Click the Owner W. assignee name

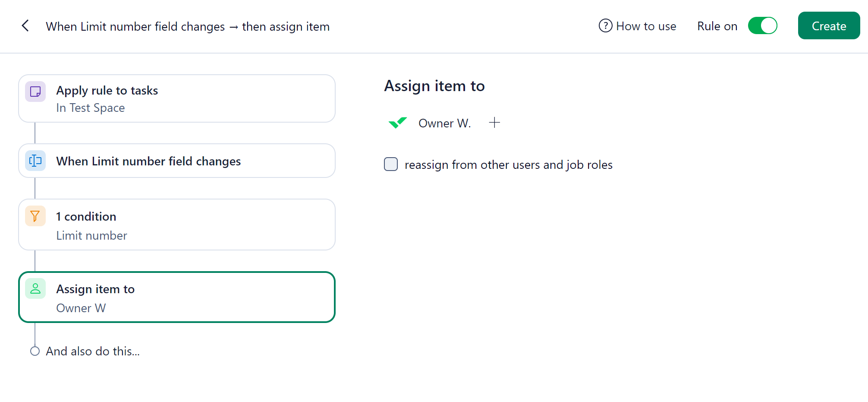coord(444,123)
